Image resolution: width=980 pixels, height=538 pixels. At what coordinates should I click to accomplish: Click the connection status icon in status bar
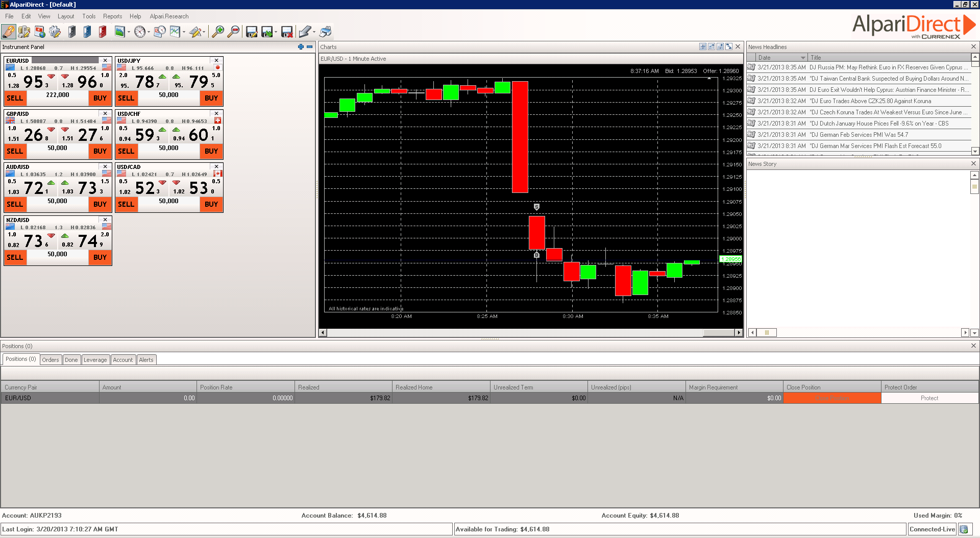click(964, 529)
